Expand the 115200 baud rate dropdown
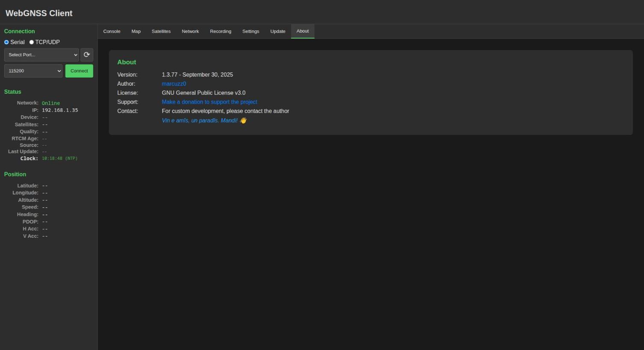The image size is (644, 350). [x=33, y=71]
